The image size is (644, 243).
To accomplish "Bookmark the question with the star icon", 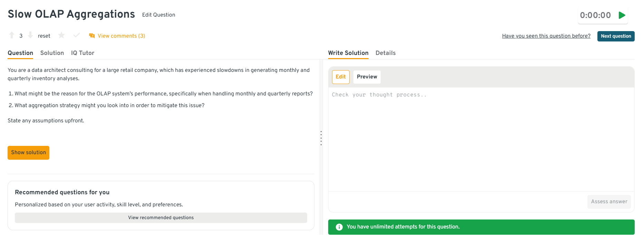I will pyautogui.click(x=61, y=35).
